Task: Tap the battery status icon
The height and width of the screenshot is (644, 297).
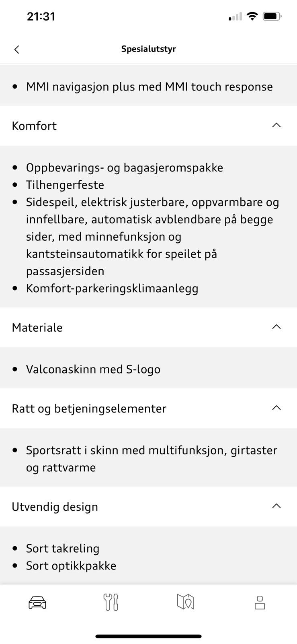Action: 272,17
